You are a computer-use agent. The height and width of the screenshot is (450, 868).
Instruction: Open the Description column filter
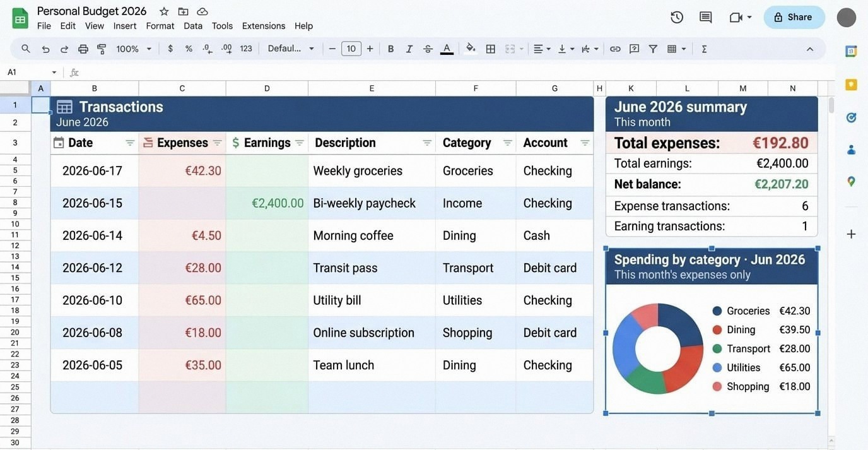pos(427,143)
